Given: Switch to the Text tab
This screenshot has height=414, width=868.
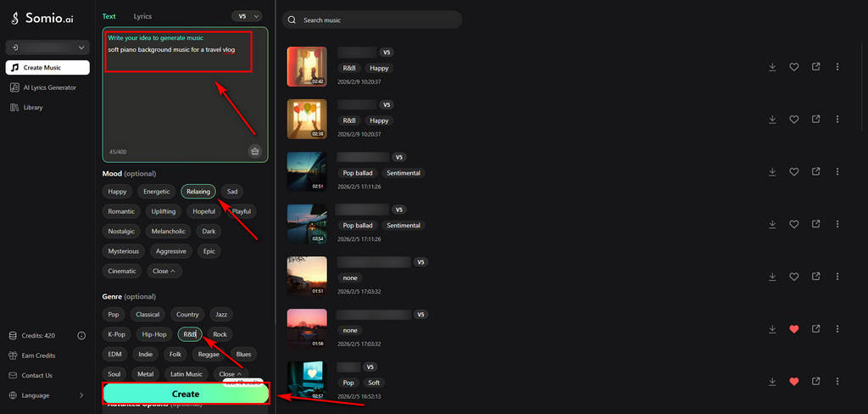Looking at the screenshot, I should click(x=109, y=17).
